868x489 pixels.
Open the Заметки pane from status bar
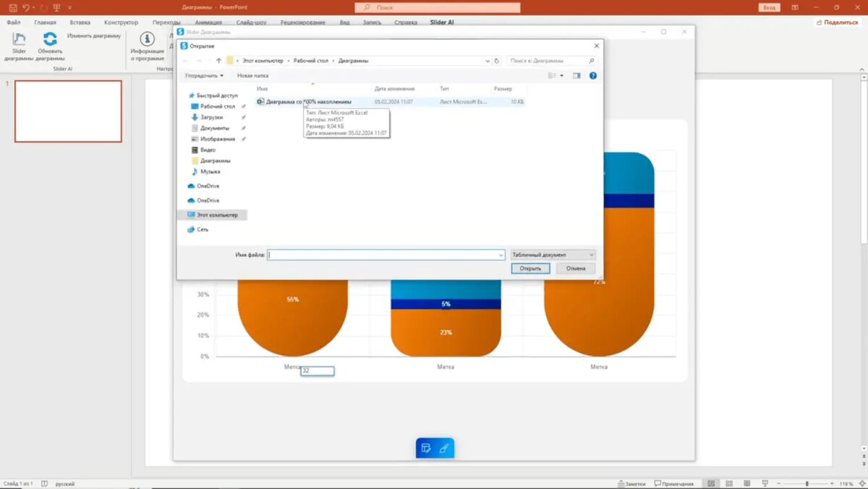point(631,483)
